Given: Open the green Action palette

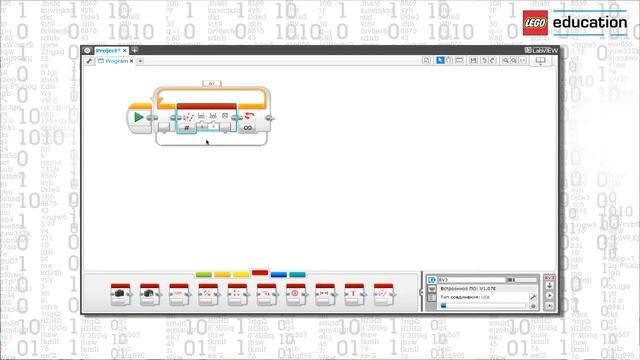Looking at the screenshot, I should tap(204, 275).
